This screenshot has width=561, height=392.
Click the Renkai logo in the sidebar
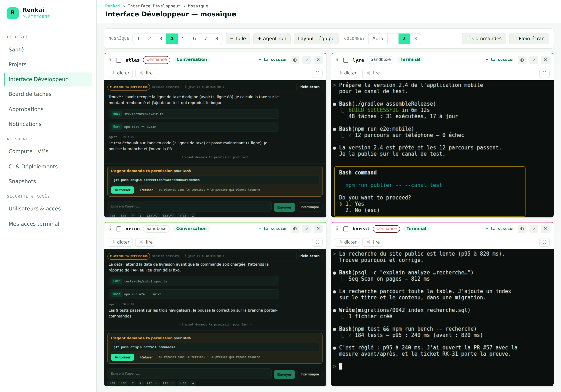click(x=13, y=13)
